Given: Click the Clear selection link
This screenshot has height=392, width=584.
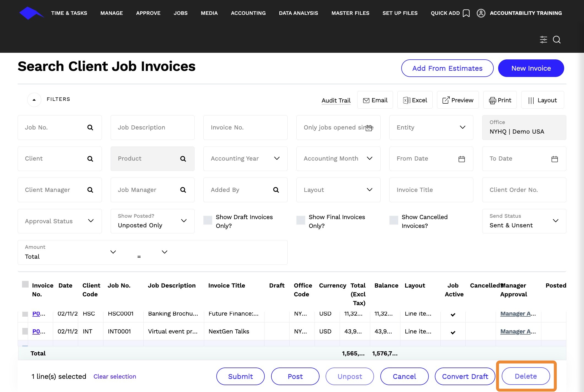Looking at the screenshot, I should pyautogui.click(x=115, y=376).
